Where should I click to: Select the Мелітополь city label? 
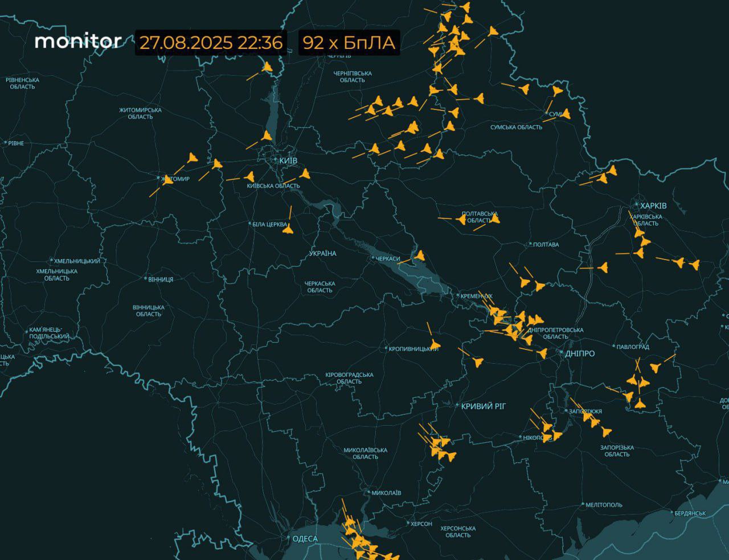tap(604, 505)
